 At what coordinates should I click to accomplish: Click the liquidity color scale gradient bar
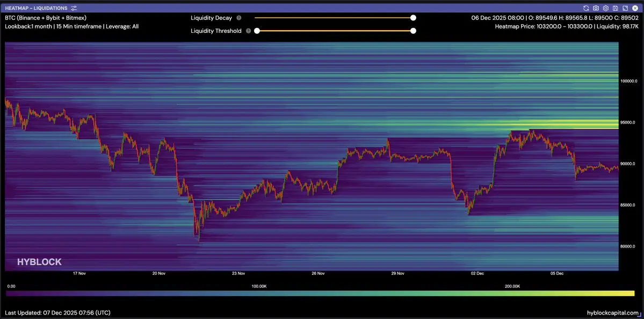(x=320, y=294)
